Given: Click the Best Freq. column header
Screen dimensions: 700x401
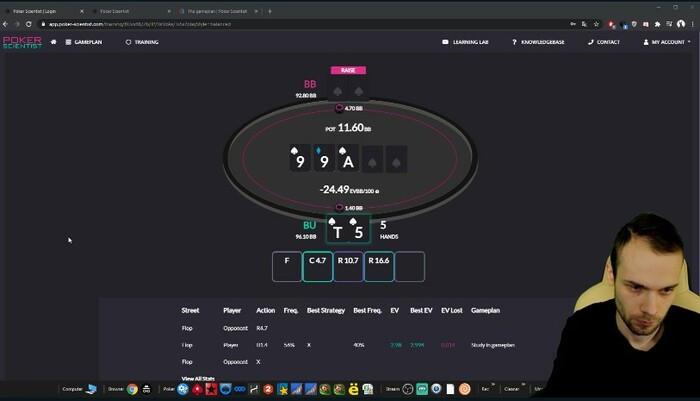Looking at the screenshot, I should click(x=367, y=310).
